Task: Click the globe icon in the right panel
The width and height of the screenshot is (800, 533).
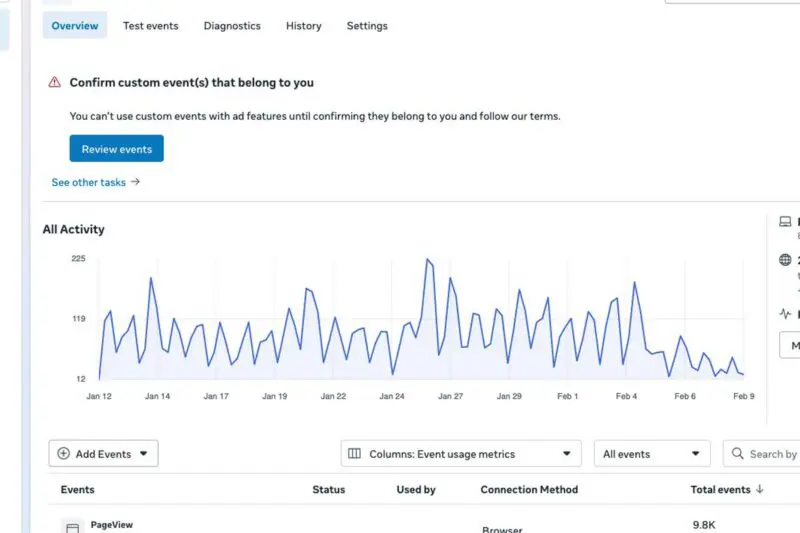Action: [785, 260]
